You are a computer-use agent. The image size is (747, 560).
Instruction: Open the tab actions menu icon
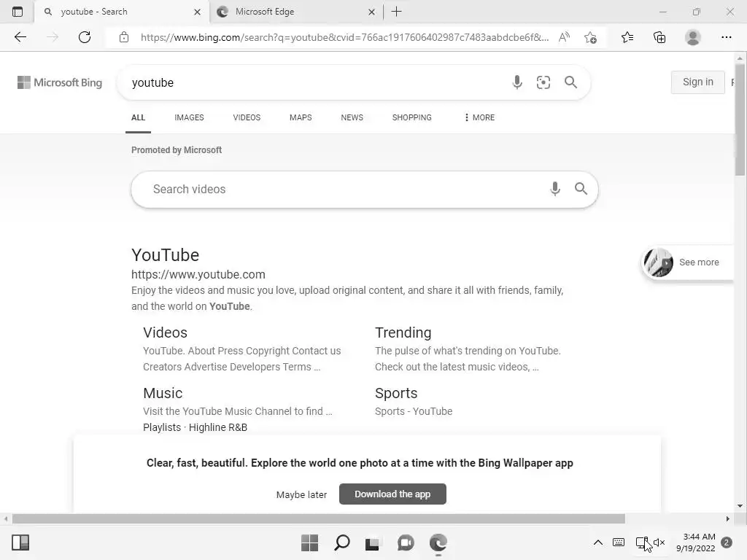(x=18, y=12)
